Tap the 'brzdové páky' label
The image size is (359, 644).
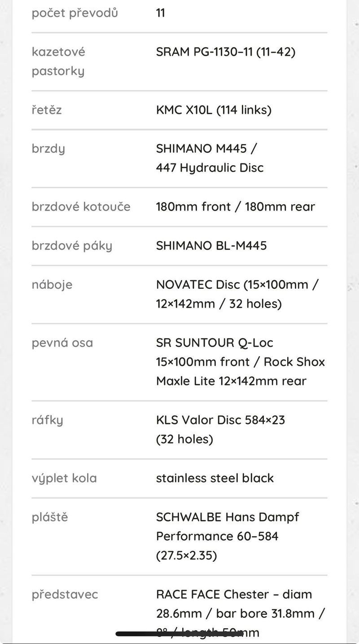(x=72, y=246)
